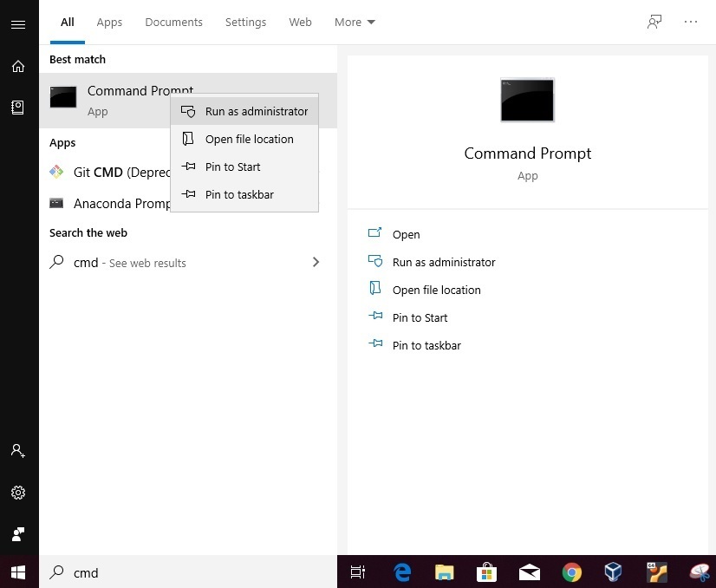Click the Task View icon on the taskbar
Image resolution: width=716 pixels, height=588 pixels.
pyautogui.click(x=357, y=572)
